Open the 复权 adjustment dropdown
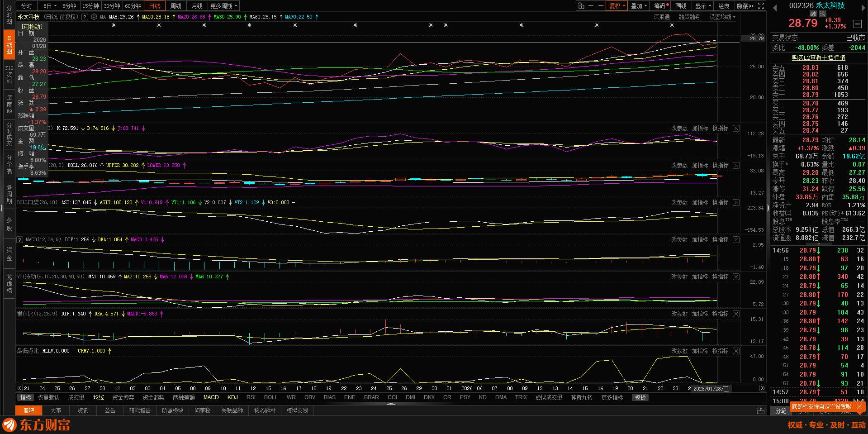 point(617,6)
